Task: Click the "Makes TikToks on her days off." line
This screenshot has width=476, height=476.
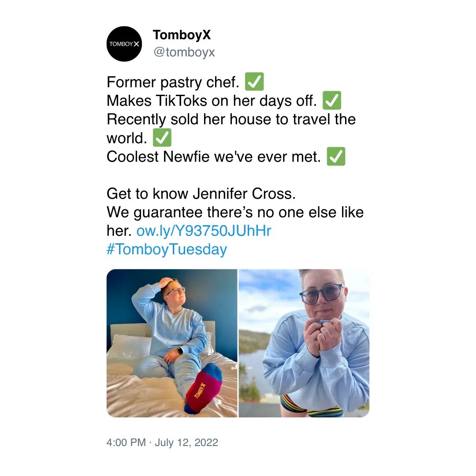Action: (212, 101)
